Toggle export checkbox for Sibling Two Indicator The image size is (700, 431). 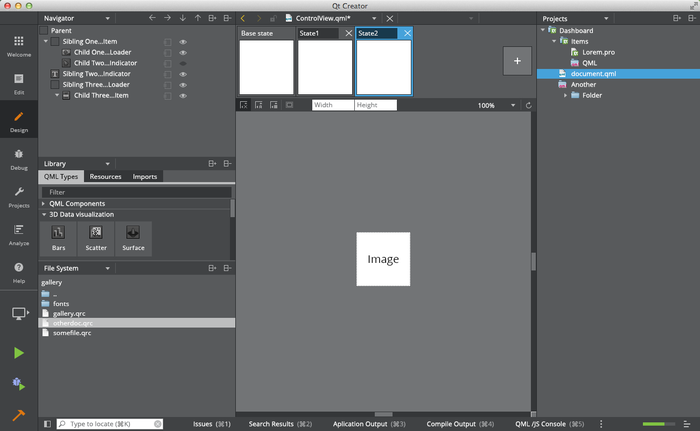coord(168,74)
